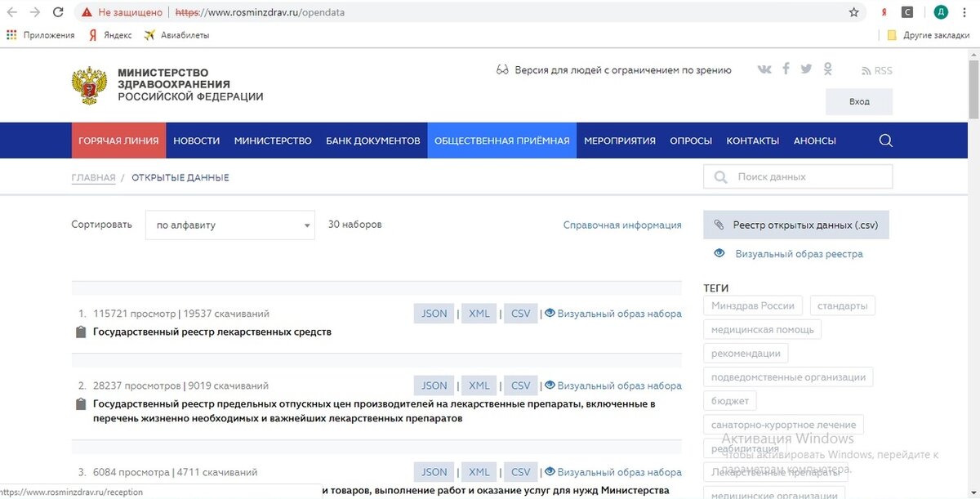
Task: Open the VK social network icon
Action: click(x=764, y=69)
